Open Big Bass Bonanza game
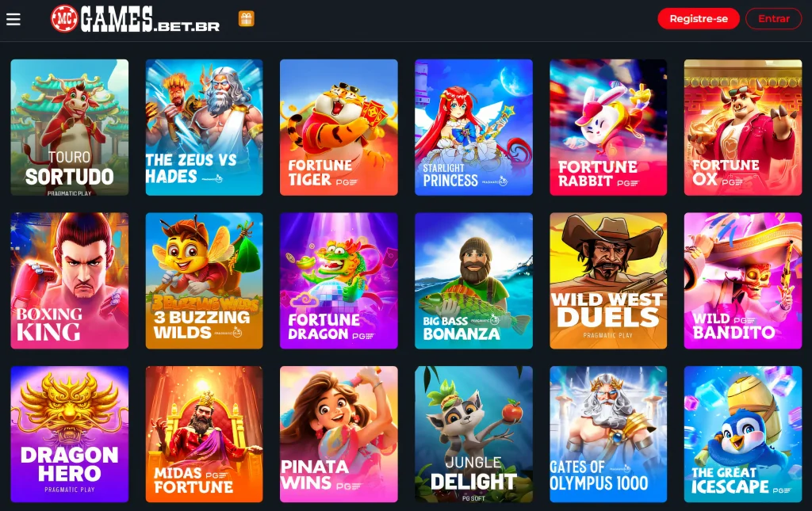 click(473, 280)
